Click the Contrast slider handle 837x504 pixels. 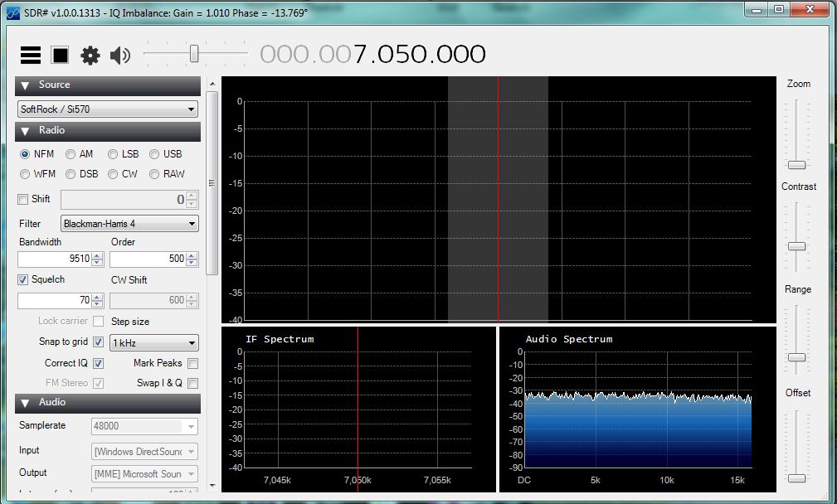tap(796, 246)
